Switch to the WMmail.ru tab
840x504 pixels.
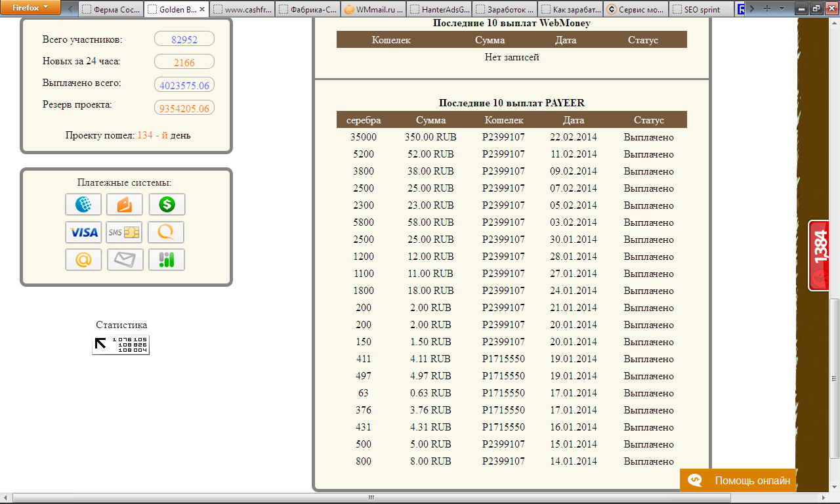[x=373, y=10]
